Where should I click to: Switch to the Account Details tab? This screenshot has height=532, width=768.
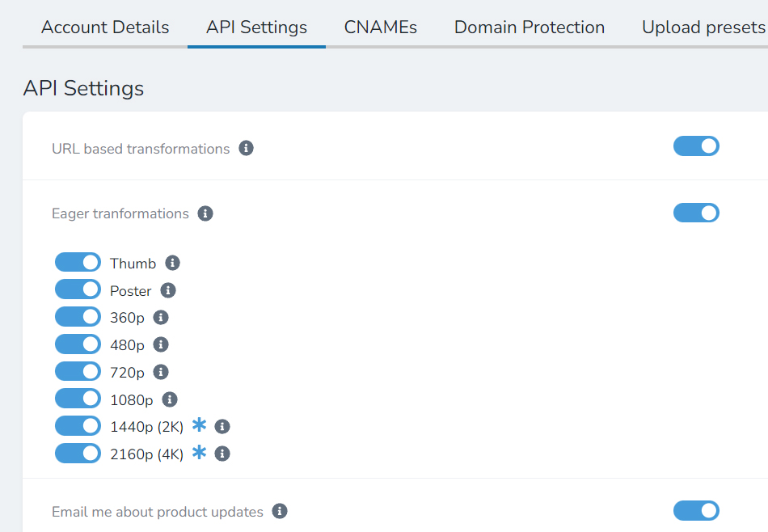105,27
